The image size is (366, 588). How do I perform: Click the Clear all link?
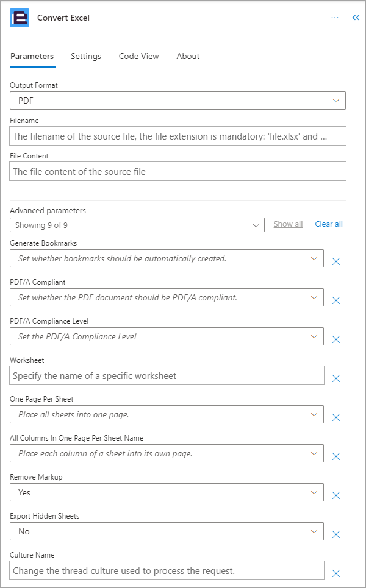coord(329,224)
